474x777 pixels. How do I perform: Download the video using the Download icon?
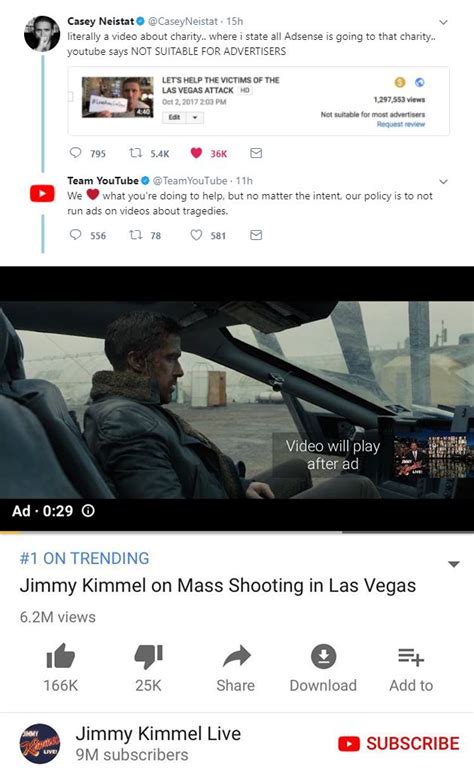click(x=323, y=656)
